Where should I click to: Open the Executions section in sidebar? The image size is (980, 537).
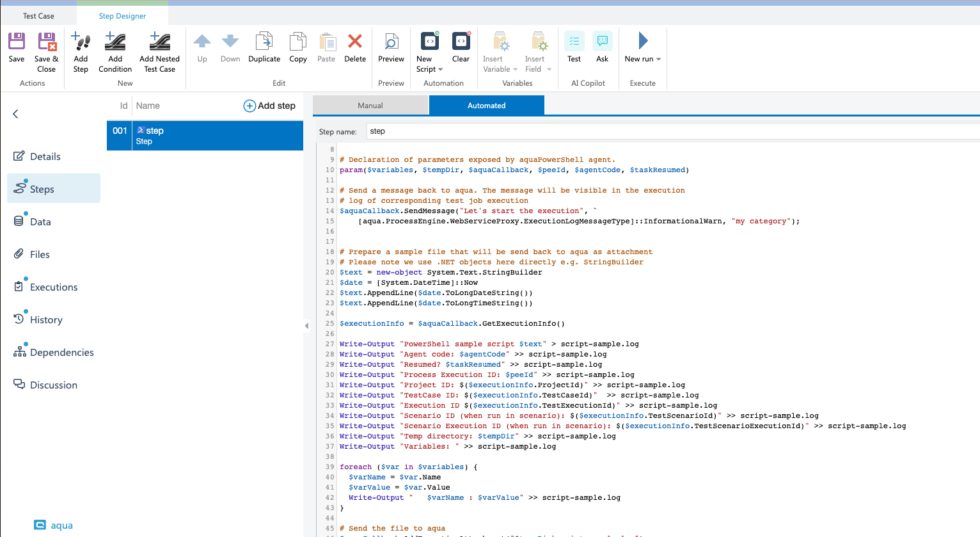tap(54, 287)
